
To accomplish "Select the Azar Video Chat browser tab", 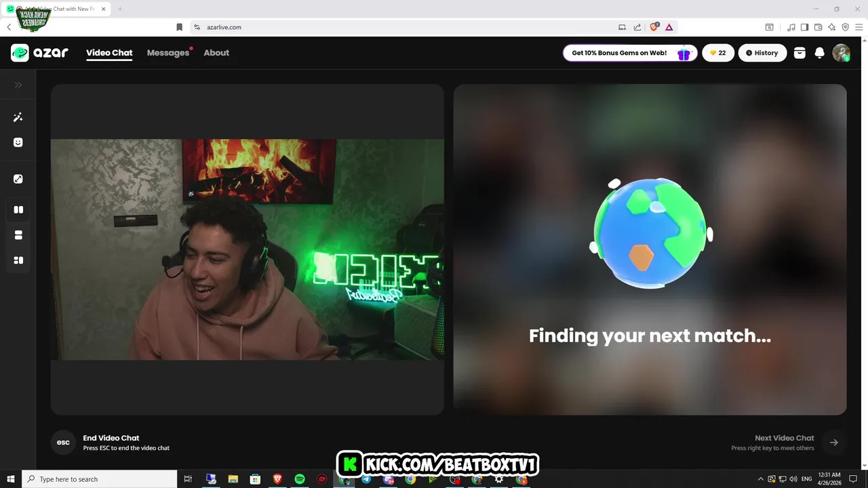I will click(55, 9).
